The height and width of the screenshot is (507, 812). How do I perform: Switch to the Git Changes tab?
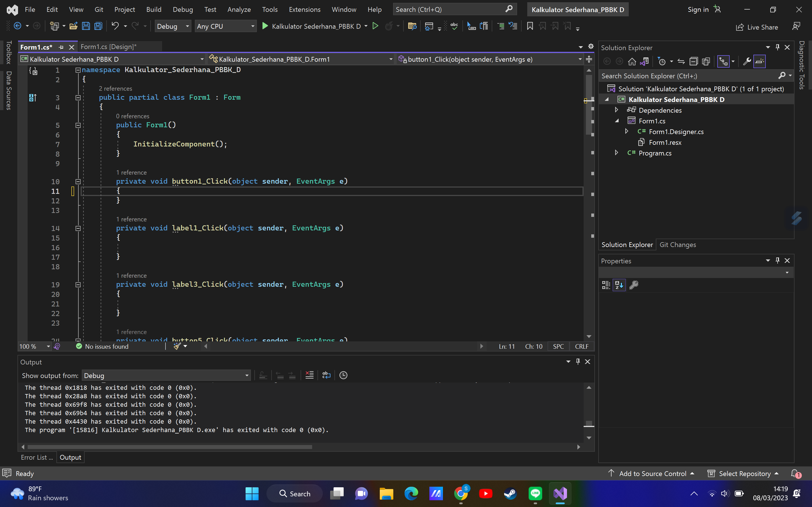[x=678, y=244]
